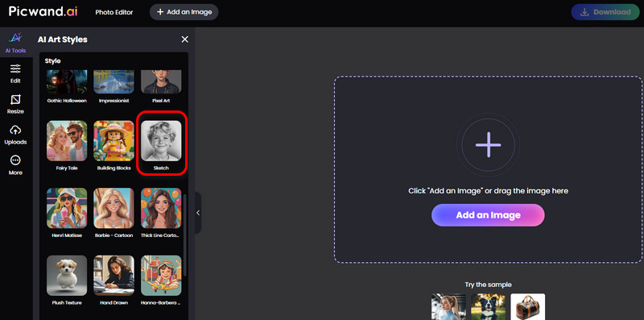Click the gradient Add an Image button

pos(488,215)
